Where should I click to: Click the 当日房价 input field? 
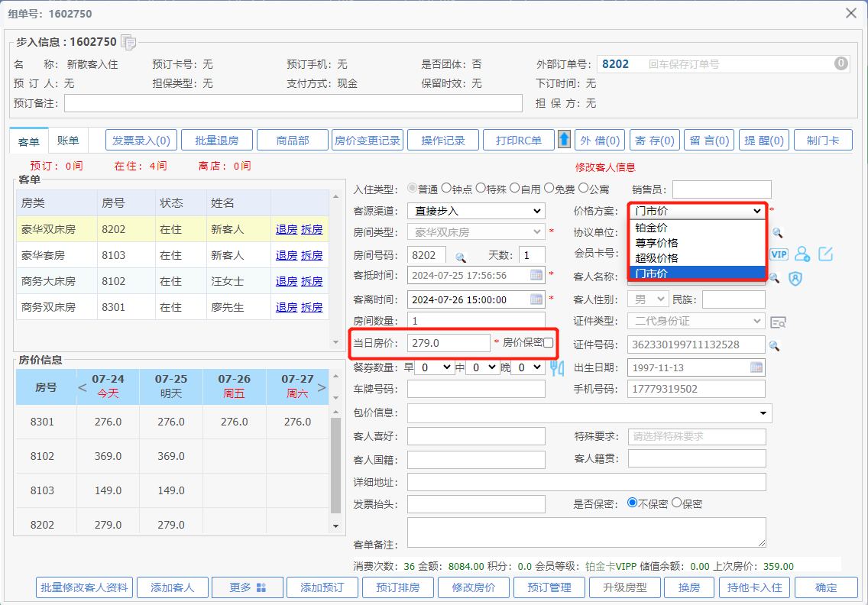click(449, 343)
